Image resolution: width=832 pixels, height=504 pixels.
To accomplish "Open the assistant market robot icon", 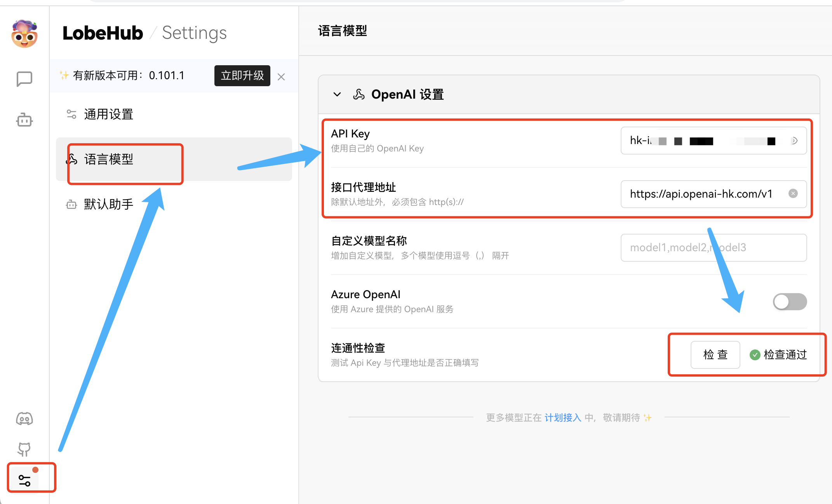I will point(24,120).
